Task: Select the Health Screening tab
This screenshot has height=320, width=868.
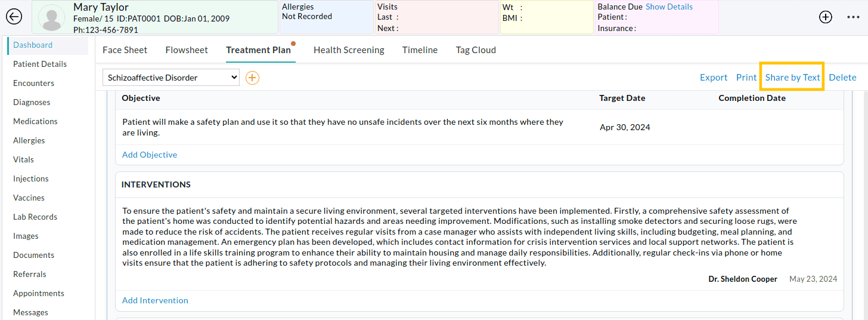Action: (349, 50)
